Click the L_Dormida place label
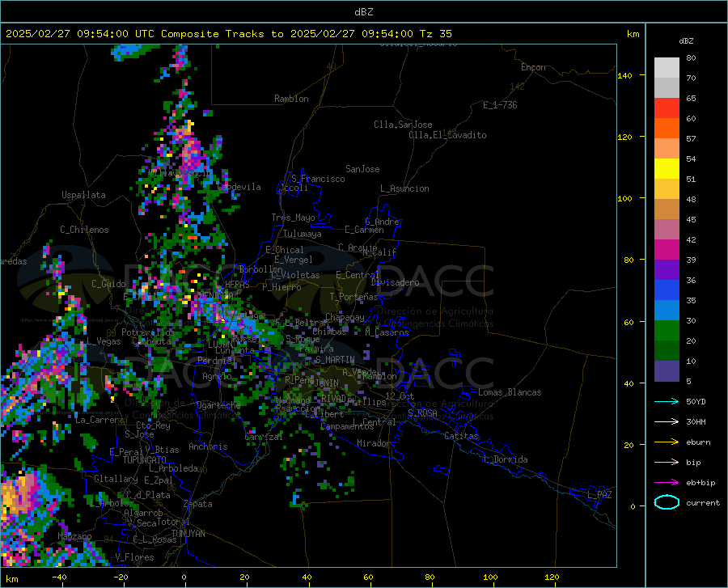Viewport: 728px width, 588px height. point(505,459)
